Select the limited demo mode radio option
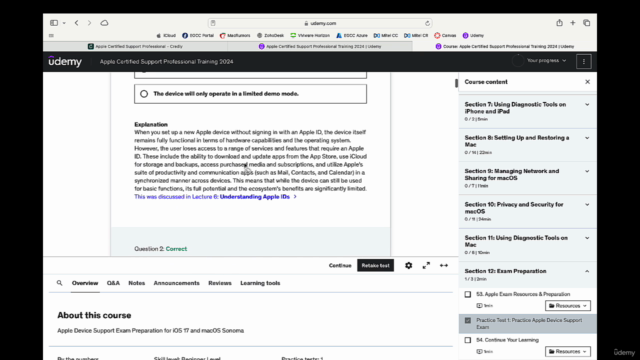 (x=144, y=94)
